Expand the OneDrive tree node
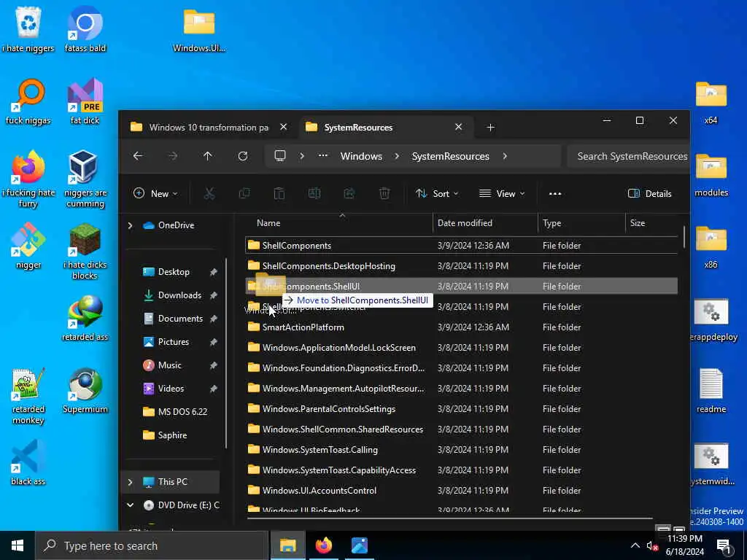Screen dimensions: 747x560 130,225
